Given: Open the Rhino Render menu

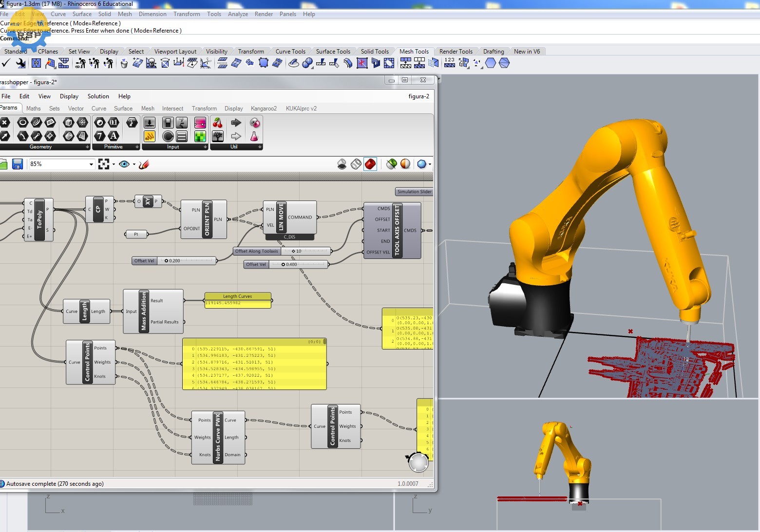Looking at the screenshot, I should coord(264,14).
